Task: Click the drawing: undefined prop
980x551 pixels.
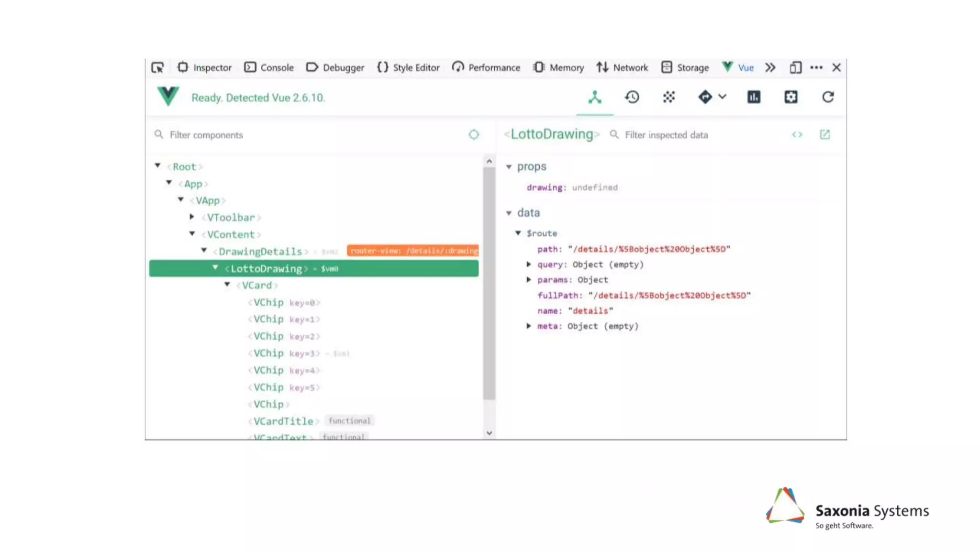Action: coord(572,187)
